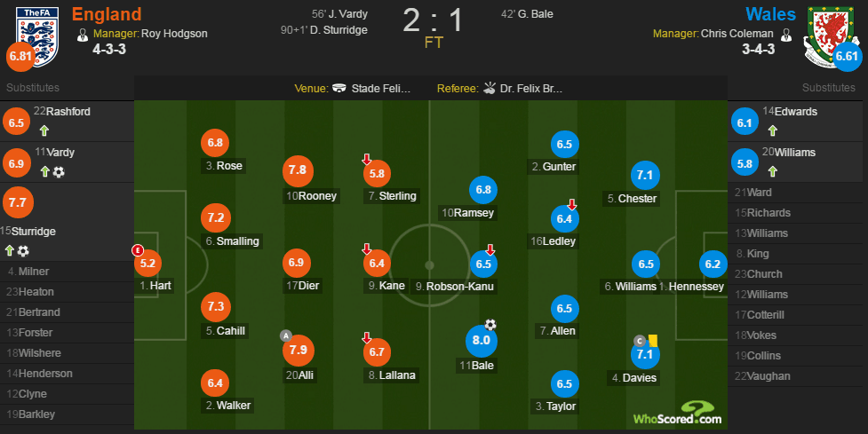Select Bale's 8.0 rating circle
This screenshot has height=434, width=868.
coord(481,341)
